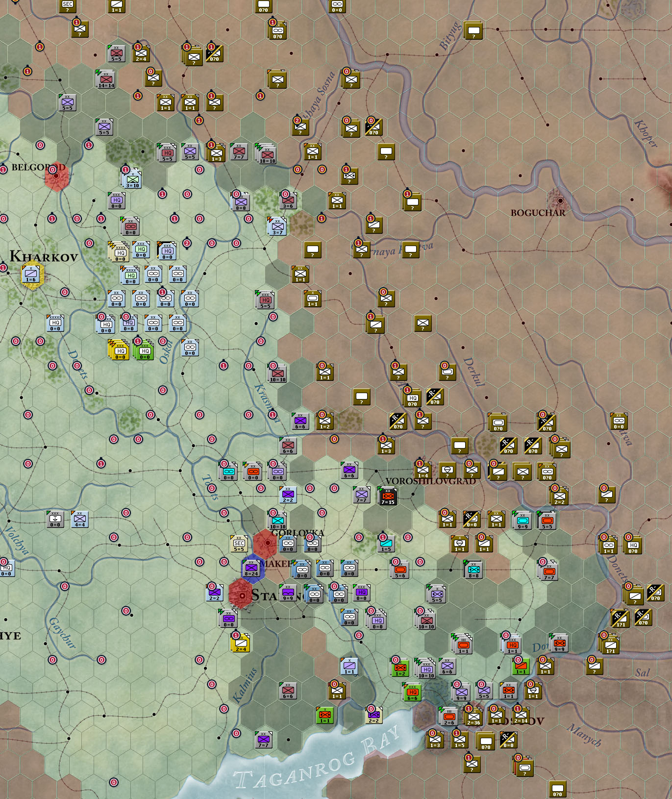The width and height of the screenshot is (672, 799).
Task: Click the purple 9=9 unit beside Stalino
Action: pyautogui.click(x=288, y=592)
